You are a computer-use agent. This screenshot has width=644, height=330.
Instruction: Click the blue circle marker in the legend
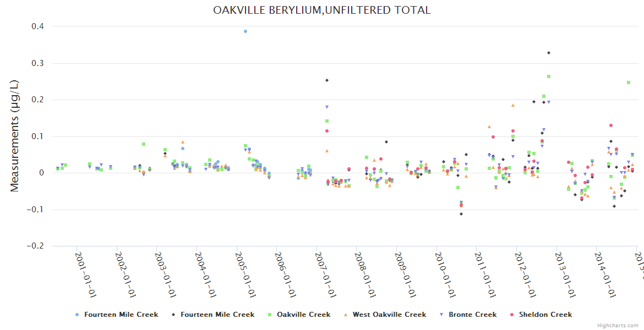click(x=77, y=315)
